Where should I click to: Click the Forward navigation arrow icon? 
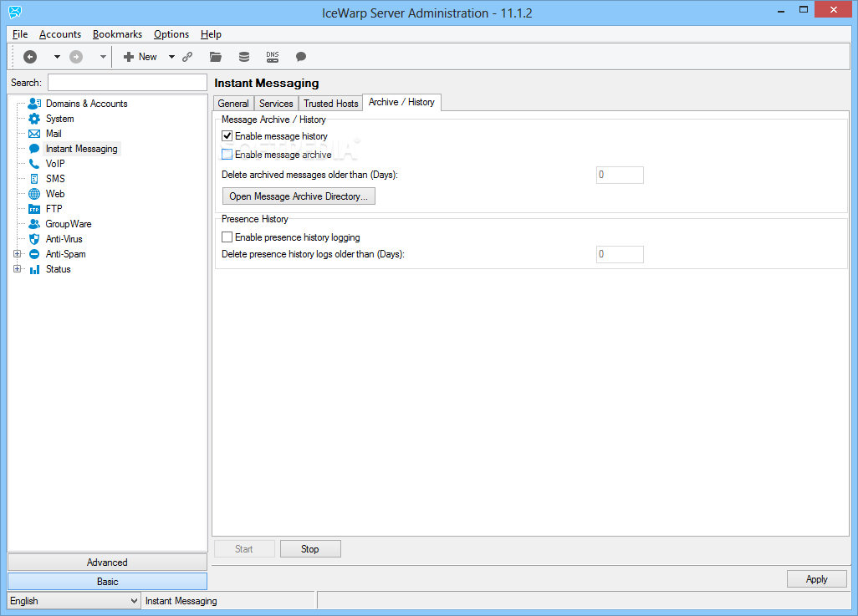click(76, 56)
